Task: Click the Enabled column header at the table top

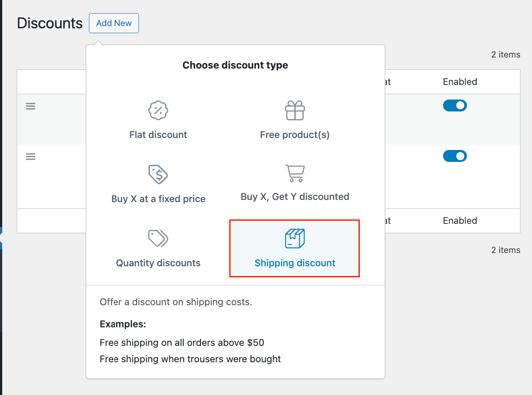Action: [x=460, y=82]
